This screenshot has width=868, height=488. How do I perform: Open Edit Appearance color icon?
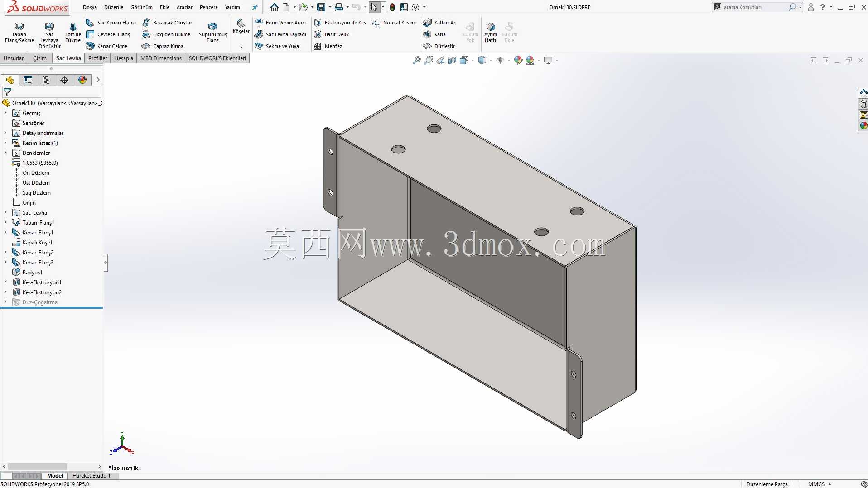click(x=518, y=60)
